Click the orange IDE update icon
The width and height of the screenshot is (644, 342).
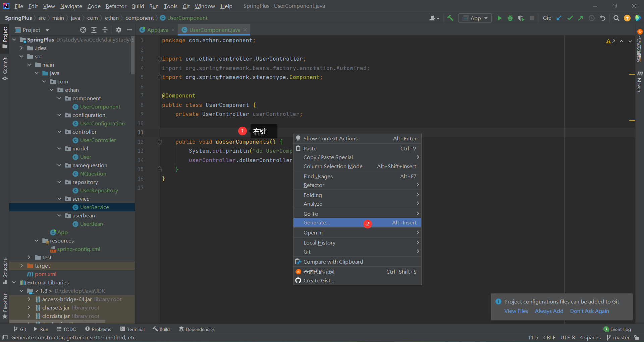(x=627, y=18)
